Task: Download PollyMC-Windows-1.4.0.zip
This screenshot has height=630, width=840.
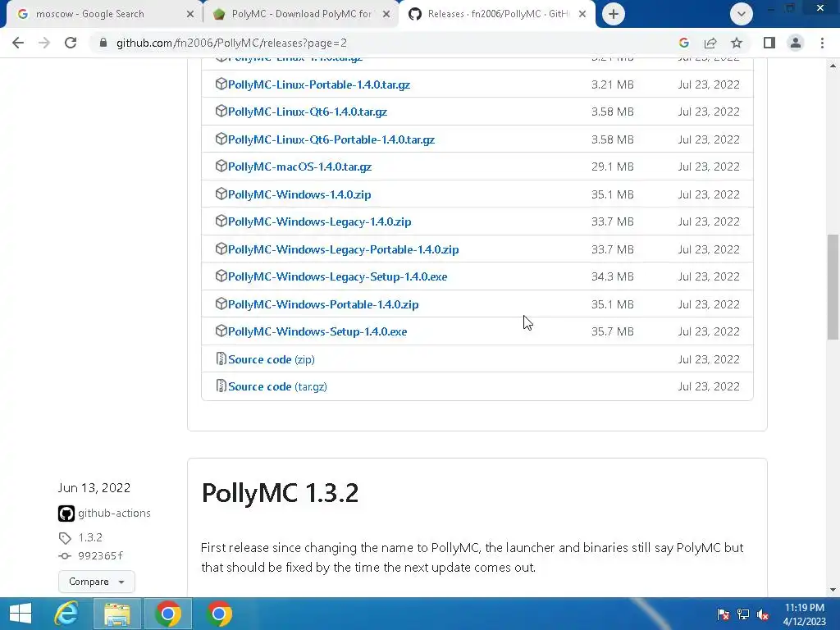Action: [299, 194]
